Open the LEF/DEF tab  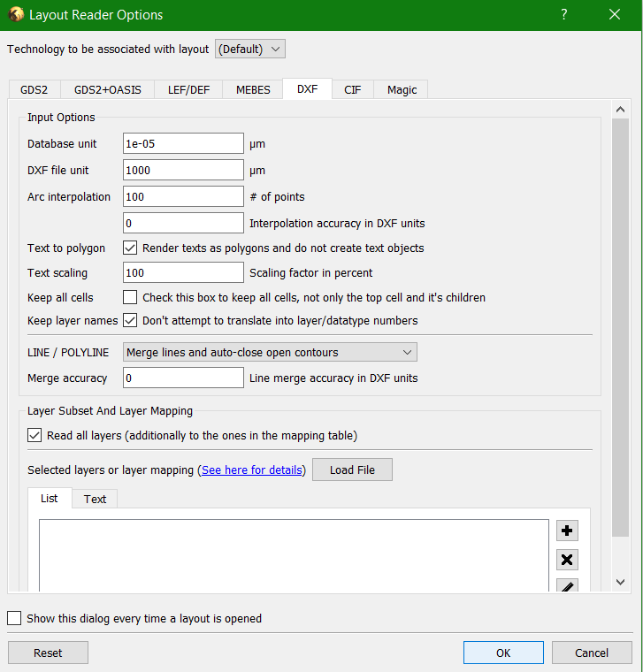click(x=188, y=89)
